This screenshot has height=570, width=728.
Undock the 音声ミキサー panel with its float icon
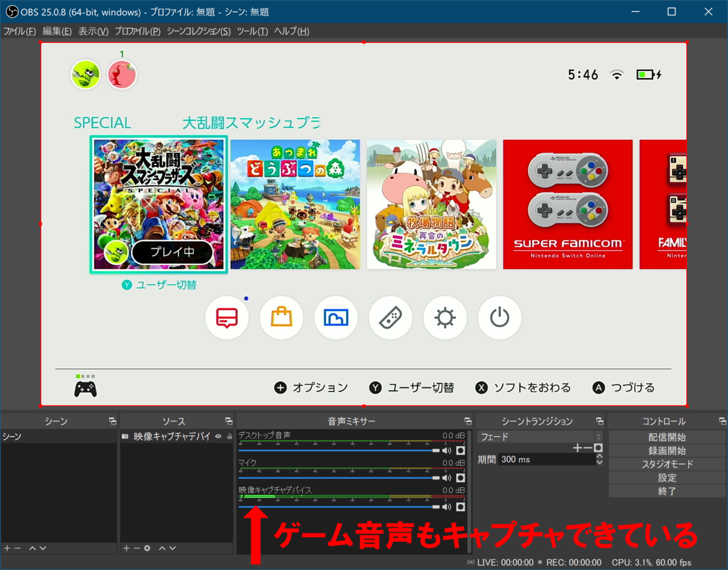point(468,421)
